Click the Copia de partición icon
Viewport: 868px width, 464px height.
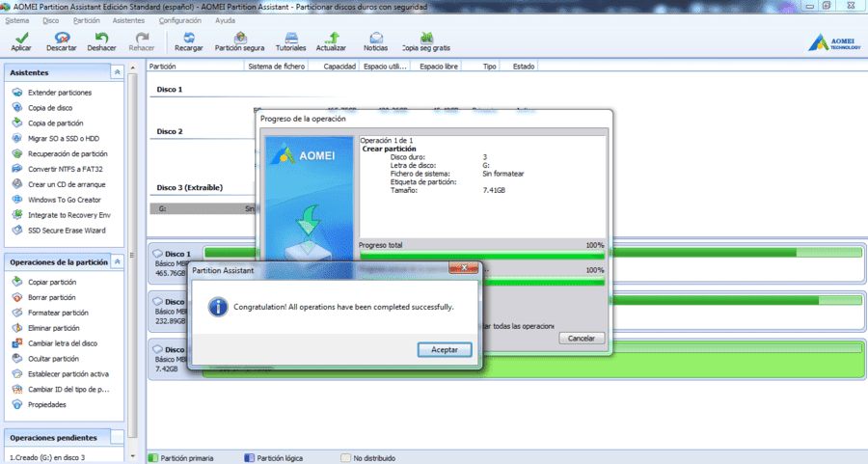click(x=17, y=123)
